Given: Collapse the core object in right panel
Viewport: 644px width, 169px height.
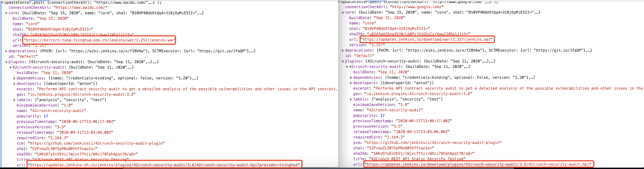Looking at the screenshot, I should point(343,13).
